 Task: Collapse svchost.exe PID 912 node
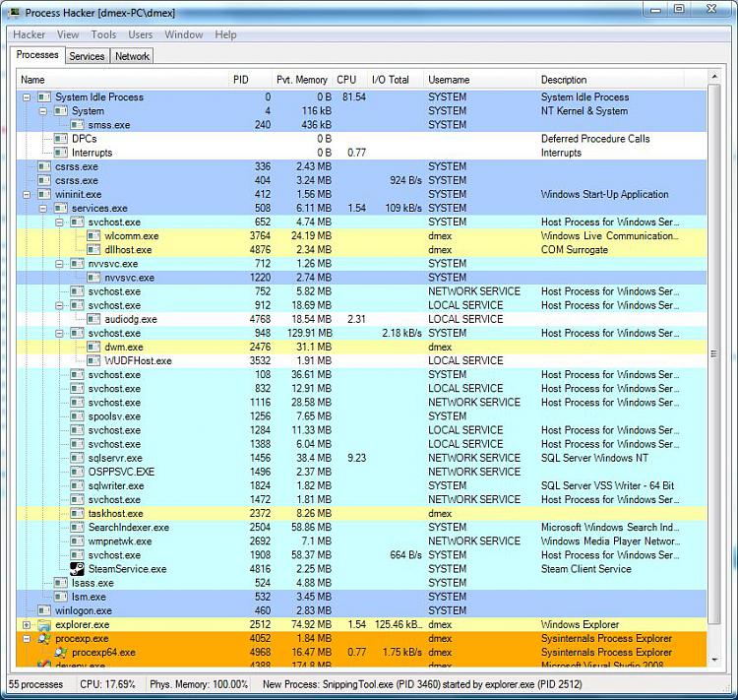(x=59, y=305)
